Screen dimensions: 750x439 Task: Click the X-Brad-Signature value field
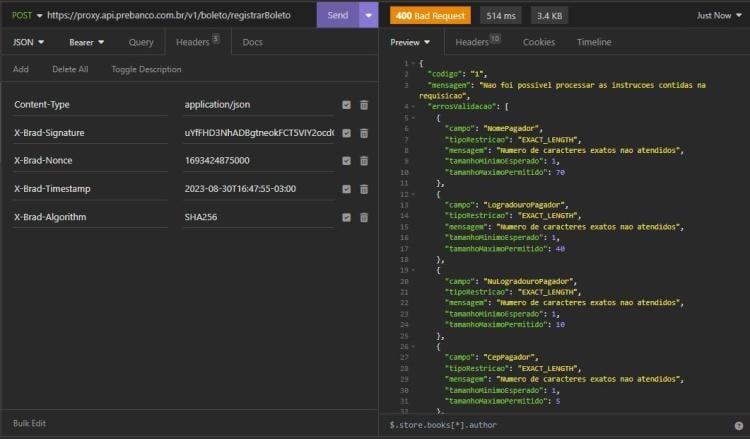coord(259,133)
